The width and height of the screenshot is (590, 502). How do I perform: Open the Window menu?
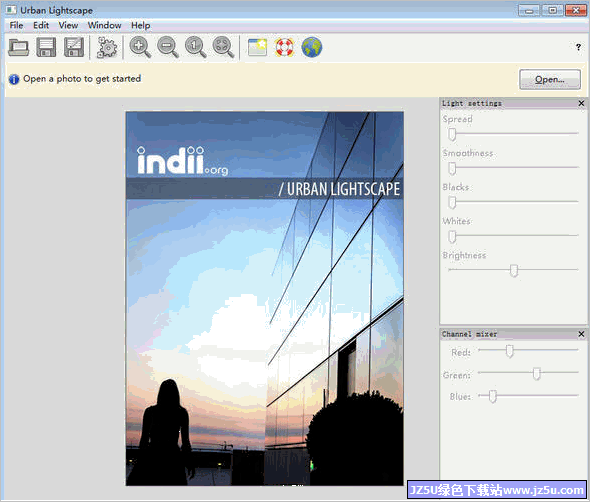104,25
